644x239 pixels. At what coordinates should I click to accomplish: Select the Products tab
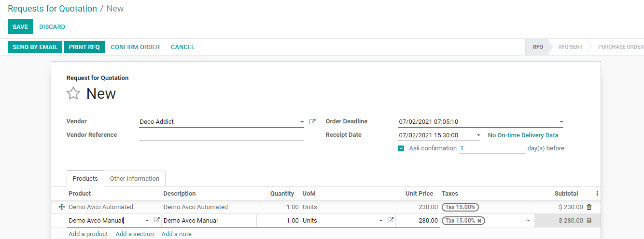(x=85, y=178)
